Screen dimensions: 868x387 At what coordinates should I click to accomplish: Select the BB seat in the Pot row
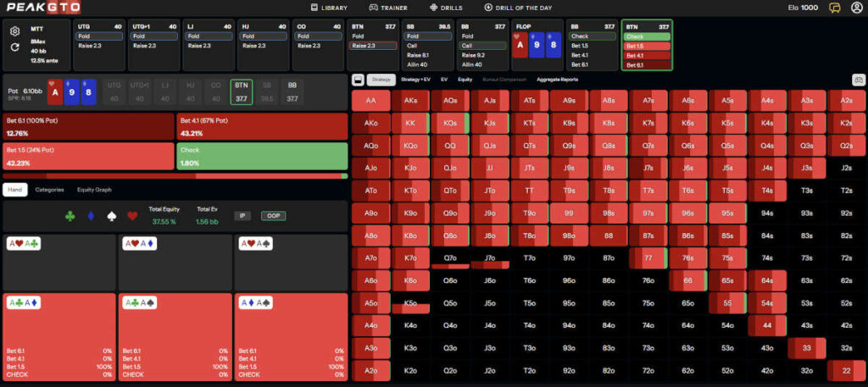pos(292,91)
